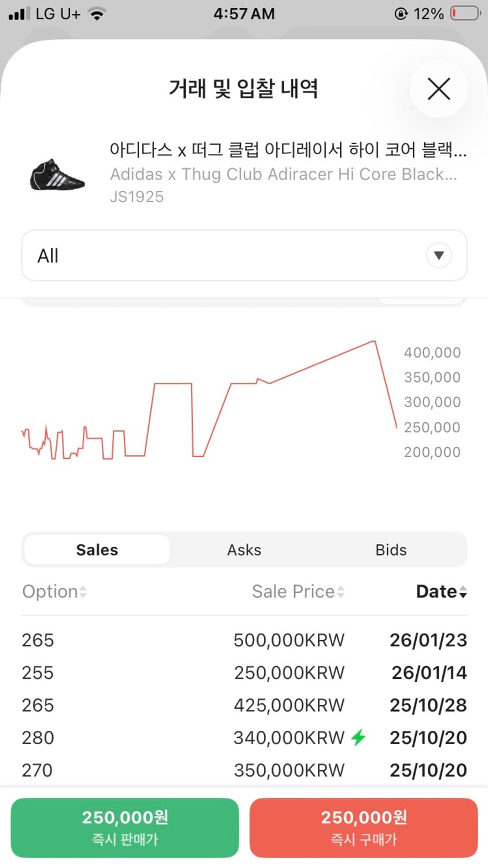Switch to the Sales tab

point(97,550)
